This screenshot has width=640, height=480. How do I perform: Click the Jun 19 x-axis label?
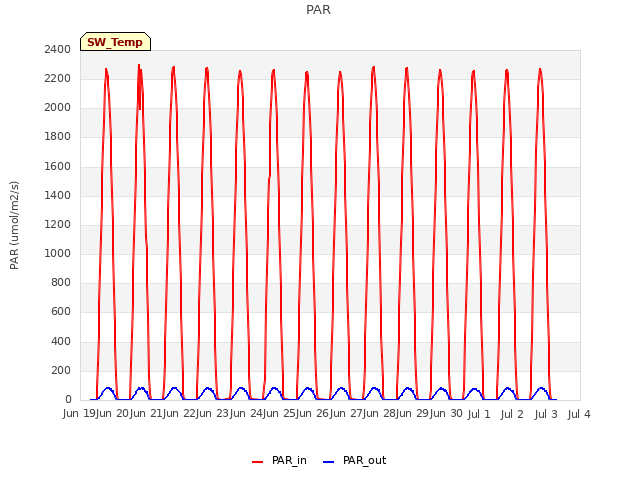tap(80, 414)
